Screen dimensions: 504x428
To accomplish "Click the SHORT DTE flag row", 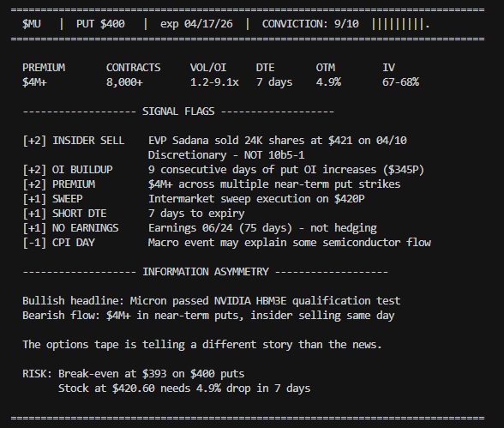I will [134, 214].
